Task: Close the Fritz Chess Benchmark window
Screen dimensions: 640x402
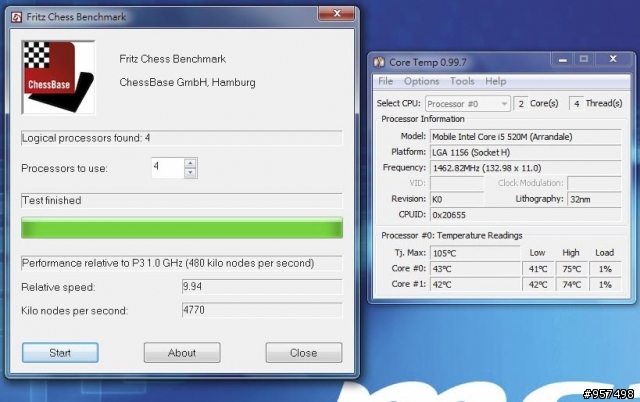Action: coord(336,14)
